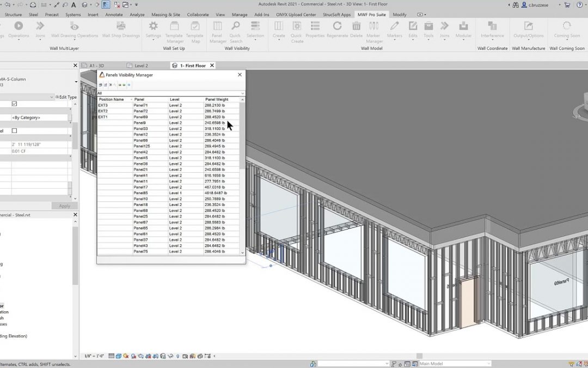This screenshot has width=588, height=368.
Task: Click the Edit Type button in Properties
Action: [66, 97]
